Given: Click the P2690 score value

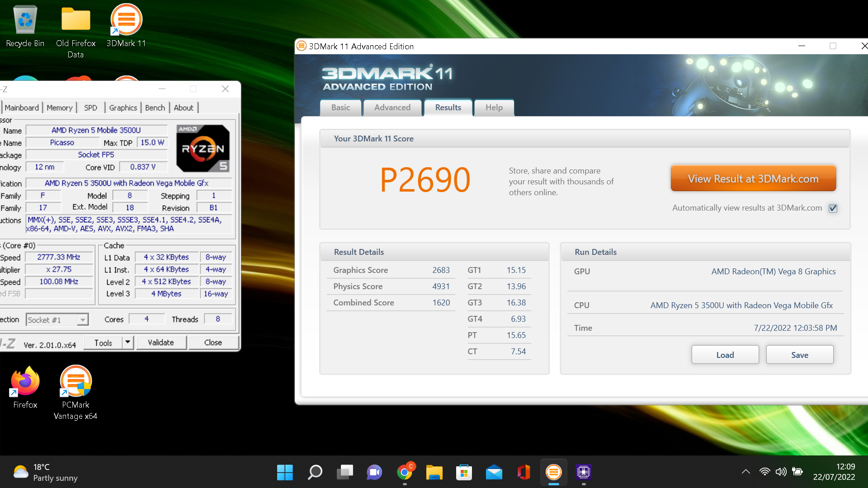Looking at the screenshot, I should pyautogui.click(x=425, y=180).
